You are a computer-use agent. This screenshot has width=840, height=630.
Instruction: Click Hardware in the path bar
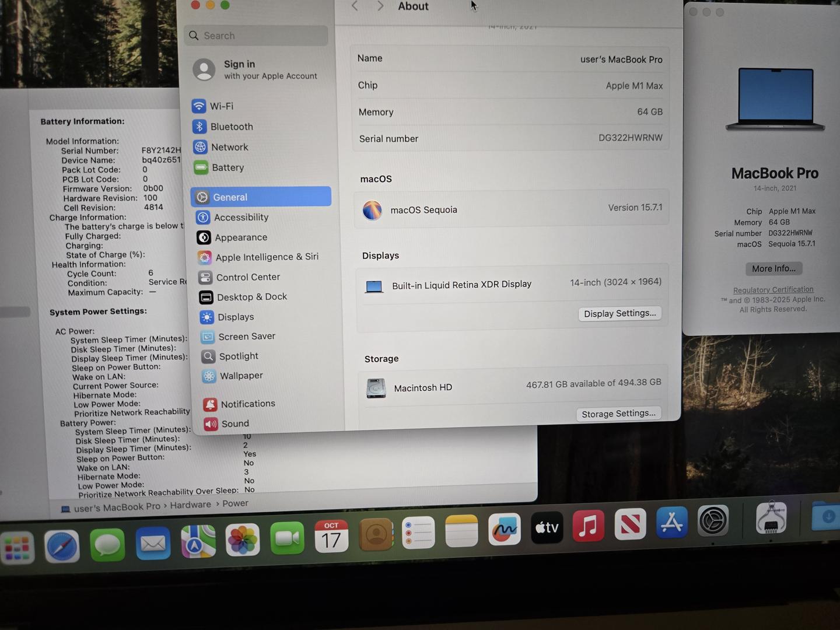[x=191, y=505]
